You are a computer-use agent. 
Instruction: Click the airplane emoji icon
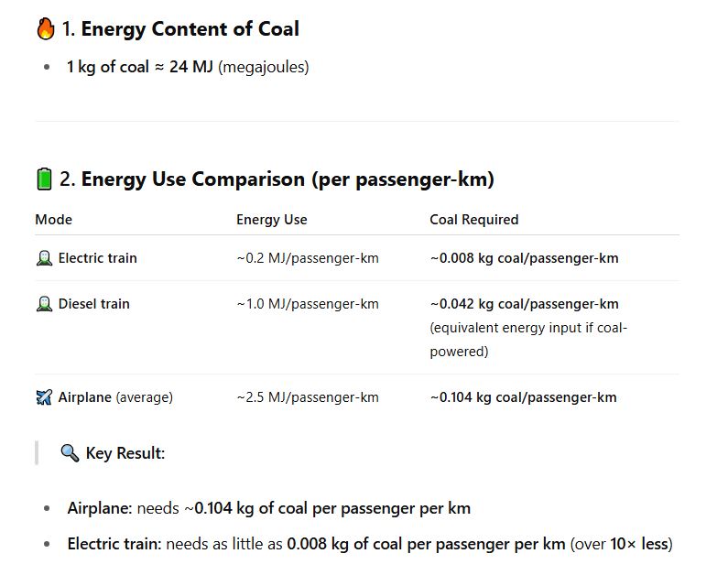pos(44,397)
